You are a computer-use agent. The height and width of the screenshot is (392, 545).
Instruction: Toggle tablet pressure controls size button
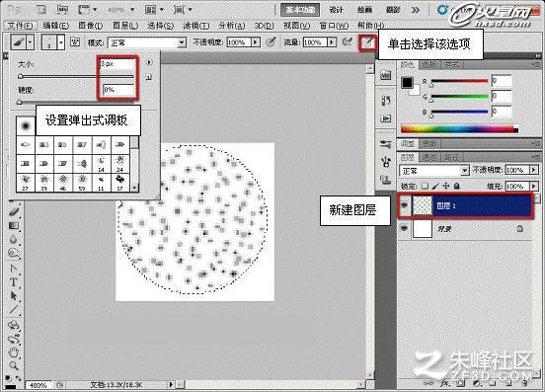(367, 42)
